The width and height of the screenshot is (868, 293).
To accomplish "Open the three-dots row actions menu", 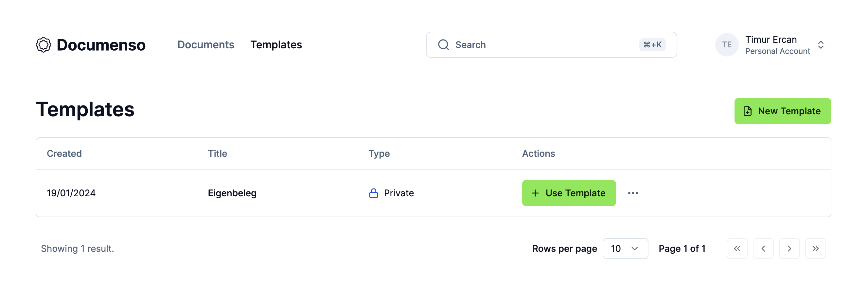I will click(633, 193).
